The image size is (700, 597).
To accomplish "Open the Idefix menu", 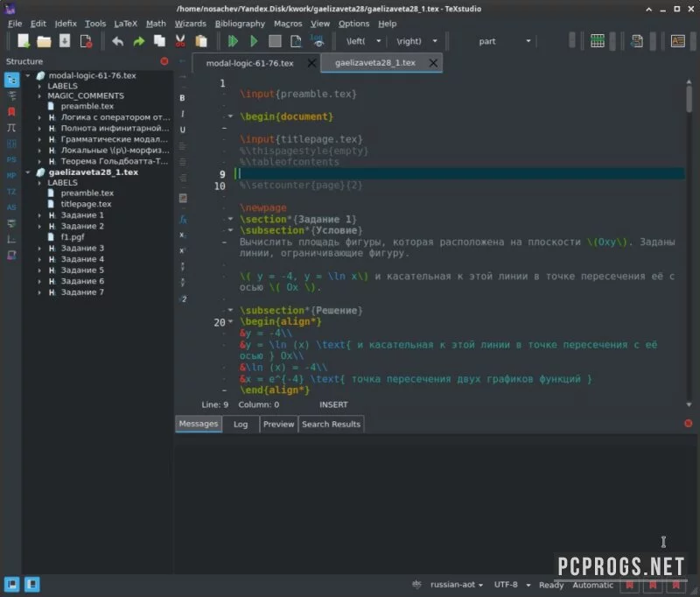I will pyautogui.click(x=66, y=24).
